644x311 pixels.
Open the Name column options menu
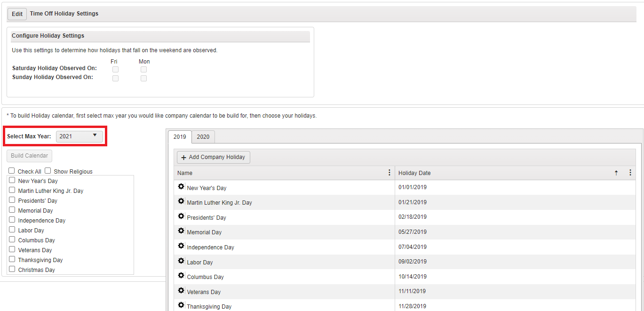click(x=389, y=172)
